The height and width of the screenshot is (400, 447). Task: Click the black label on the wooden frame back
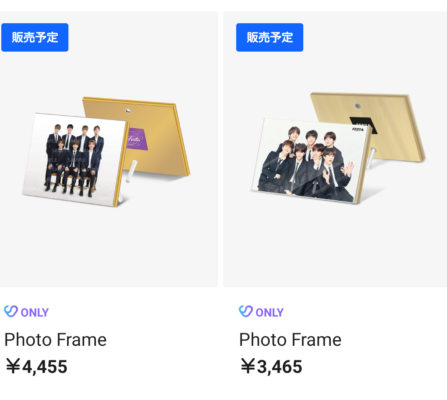pyautogui.click(x=363, y=124)
